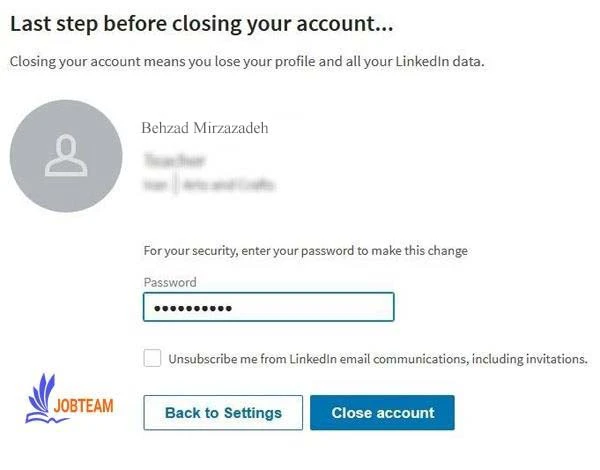Click the "Unsubscribe me" checkbox label text
Viewport: 600px width, 470px height.
click(x=377, y=358)
